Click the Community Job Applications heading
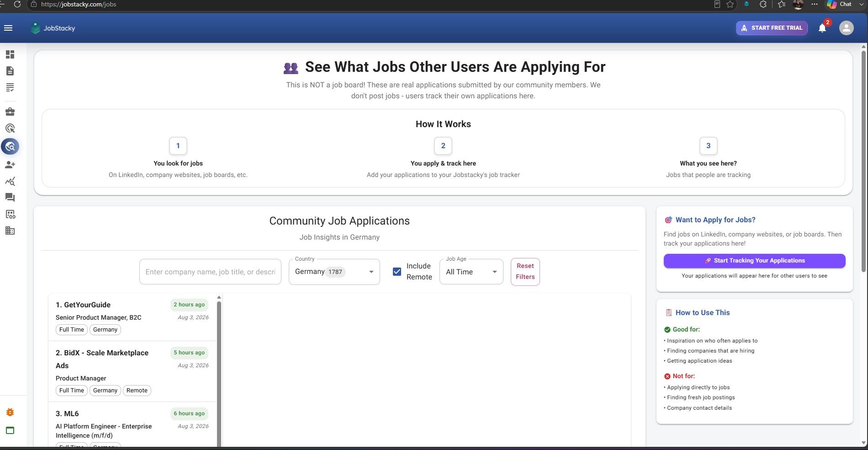Image resolution: width=868 pixels, height=450 pixels. point(339,221)
